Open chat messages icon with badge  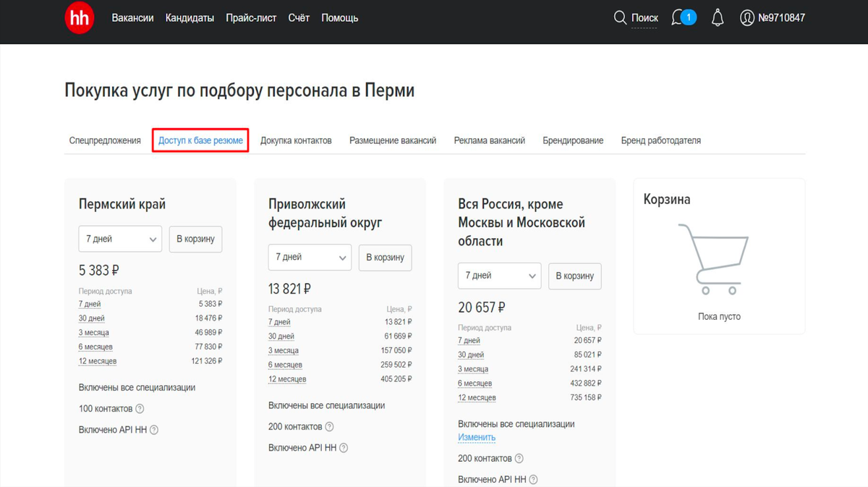[x=684, y=17]
